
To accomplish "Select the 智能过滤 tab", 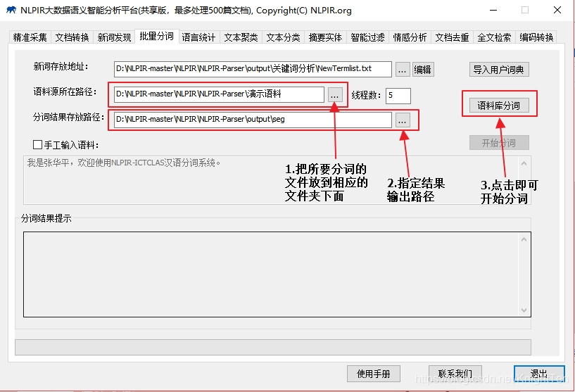I will [x=367, y=37].
